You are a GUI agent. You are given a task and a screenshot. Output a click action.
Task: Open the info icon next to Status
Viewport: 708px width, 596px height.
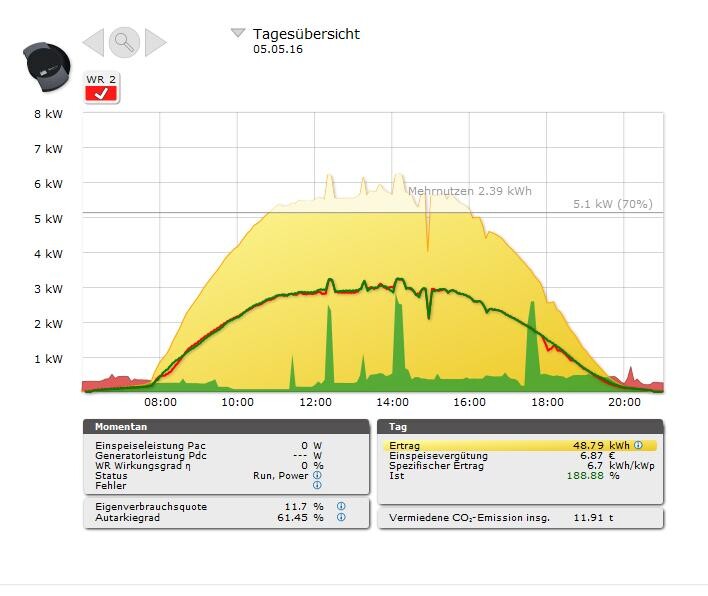(317, 476)
